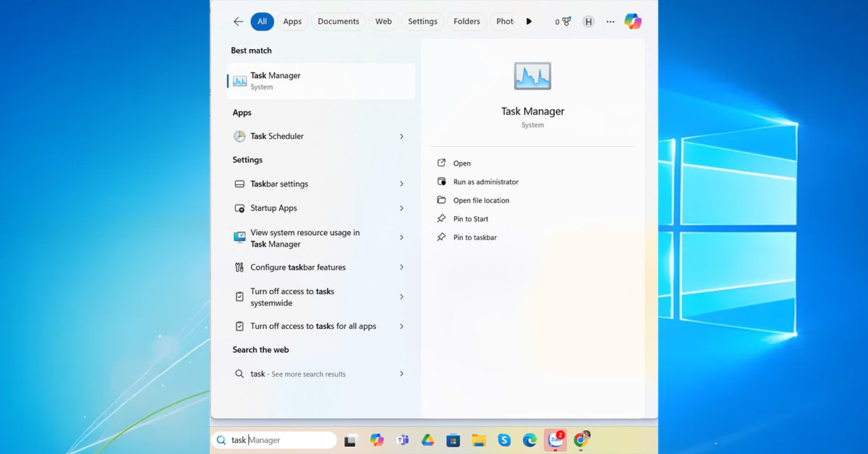Open Microsoft Teams from the taskbar

(x=402, y=440)
